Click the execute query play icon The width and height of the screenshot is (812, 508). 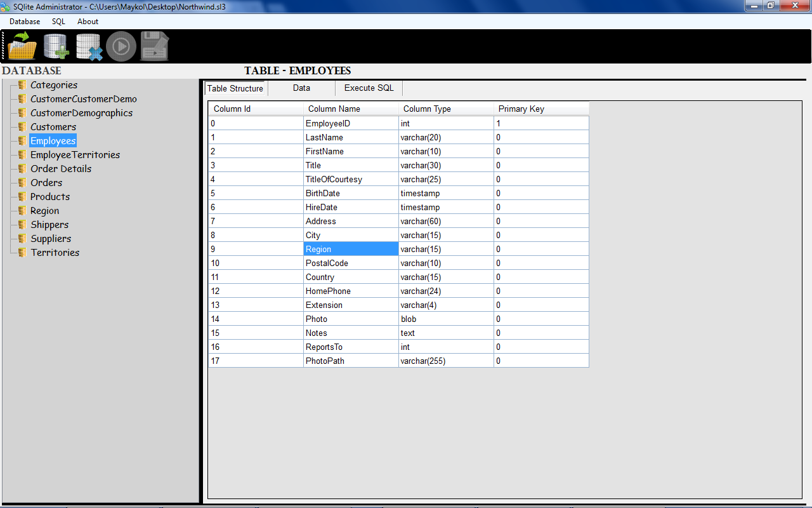click(121, 46)
